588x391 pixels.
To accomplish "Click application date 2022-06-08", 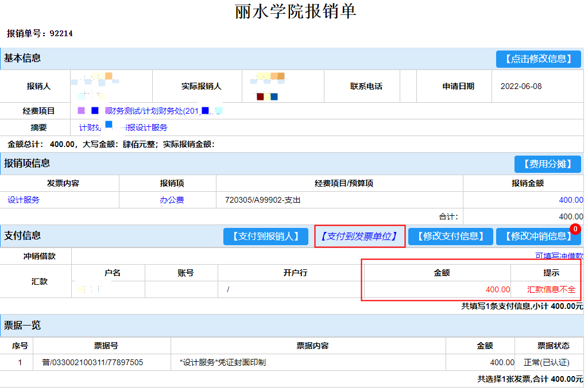I will coord(521,86).
